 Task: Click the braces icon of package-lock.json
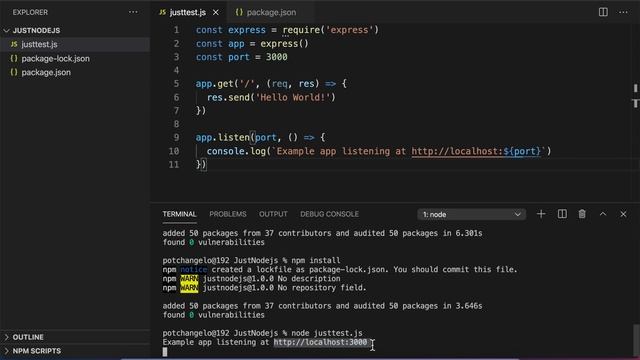pyautogui.click(x=14, y=58)
